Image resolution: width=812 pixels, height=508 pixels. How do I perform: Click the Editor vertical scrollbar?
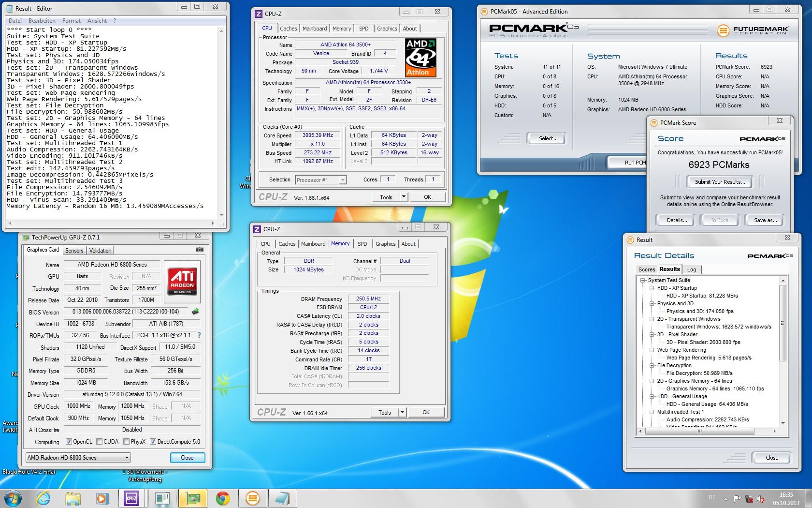coord(221,122)
